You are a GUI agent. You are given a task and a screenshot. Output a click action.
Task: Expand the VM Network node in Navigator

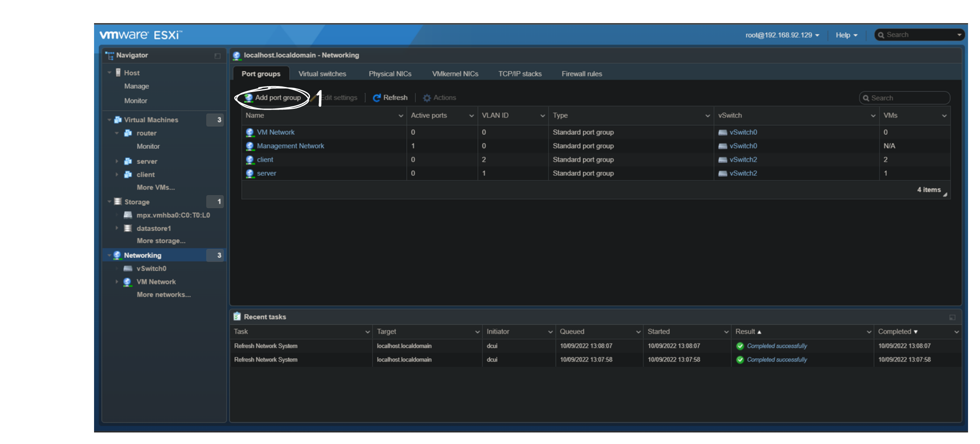(x=117, y=281)
